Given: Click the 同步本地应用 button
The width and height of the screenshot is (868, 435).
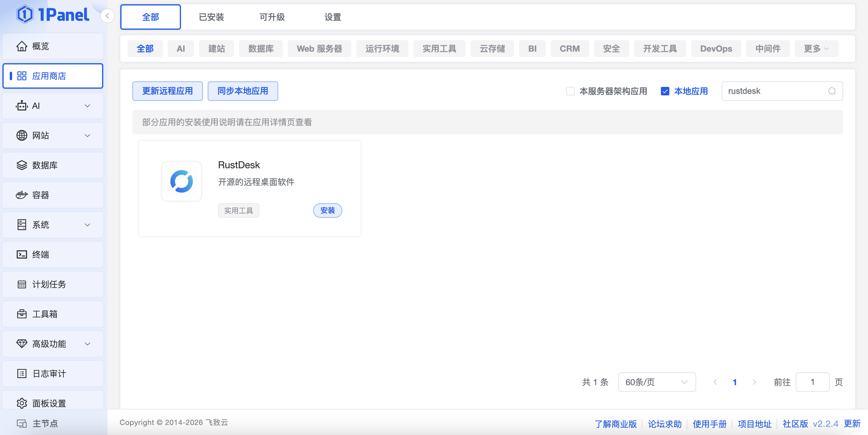Looking at the screenshot, I should (243, 91).
